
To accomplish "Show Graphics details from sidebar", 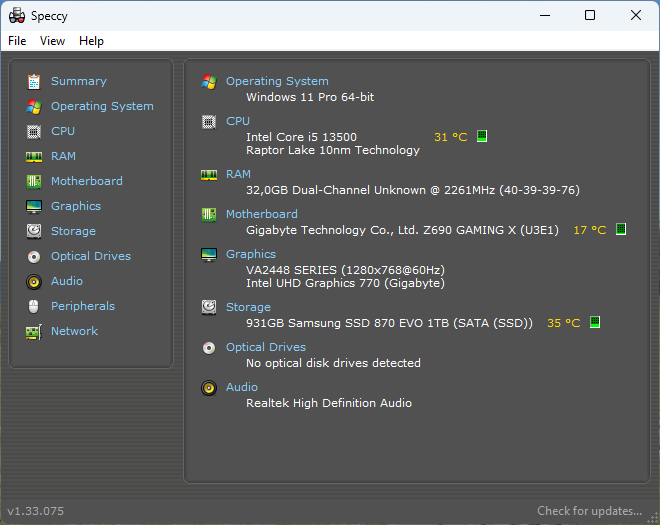I will [x=76, y=206].
